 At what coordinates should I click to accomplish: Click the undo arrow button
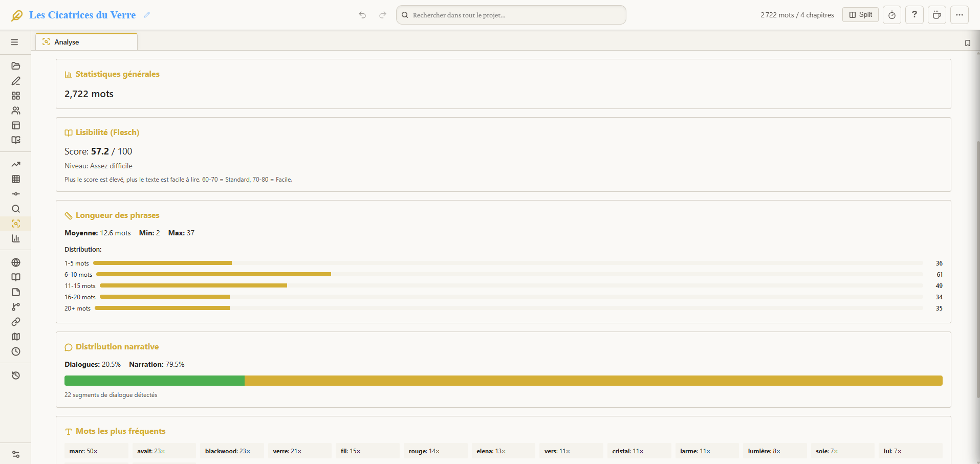tap(362, 15)
